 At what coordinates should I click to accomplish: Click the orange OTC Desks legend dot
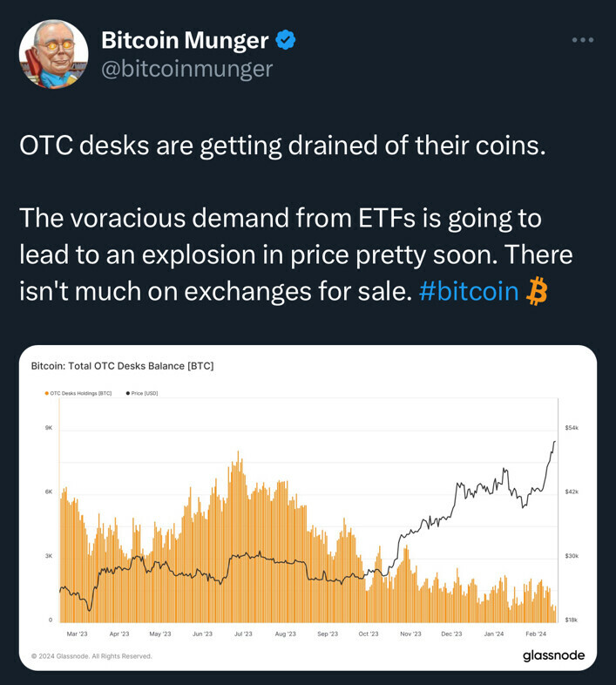pyautogui.click(x=46, y=394)
